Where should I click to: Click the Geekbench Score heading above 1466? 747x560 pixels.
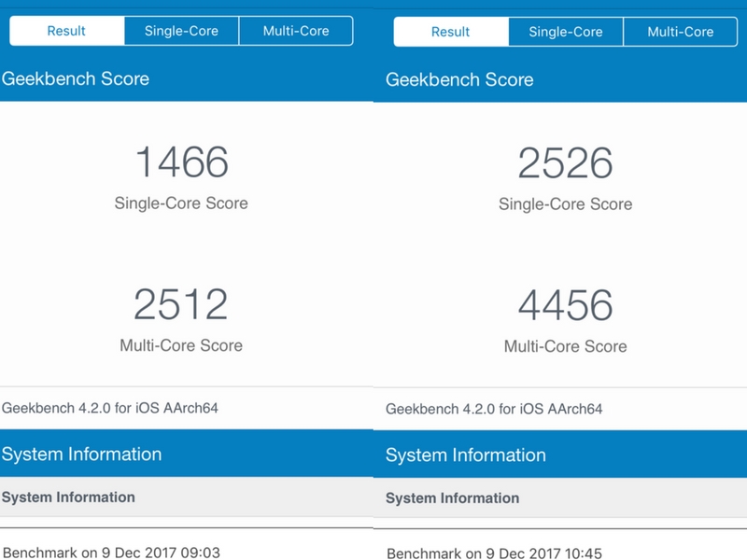coord(76,78)
